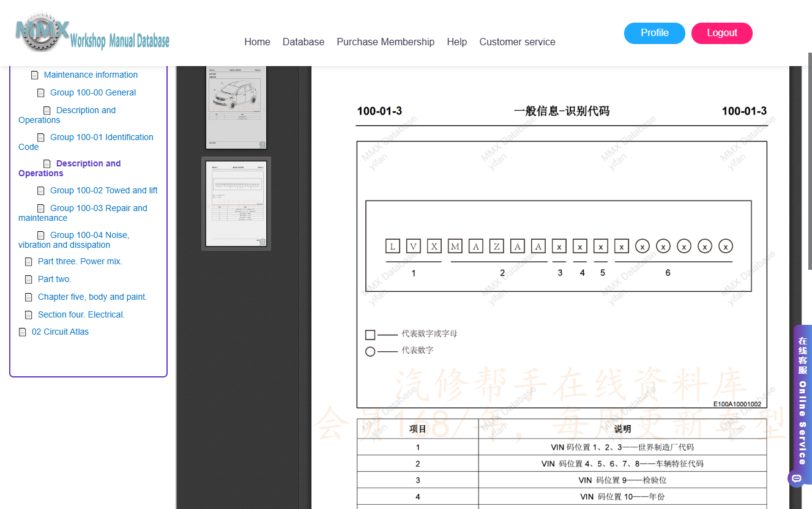Open Group 100-04 Noise, vibration and dissipation

point(73,240)
